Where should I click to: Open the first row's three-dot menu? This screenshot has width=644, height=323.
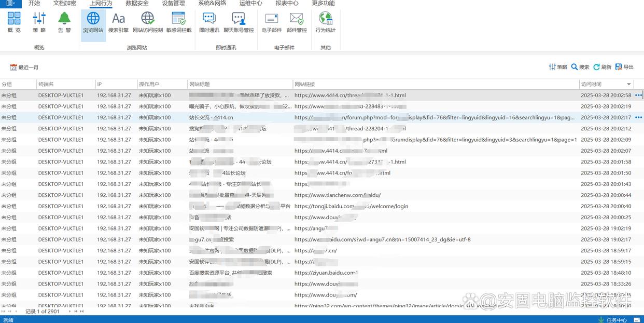(638, 96)
